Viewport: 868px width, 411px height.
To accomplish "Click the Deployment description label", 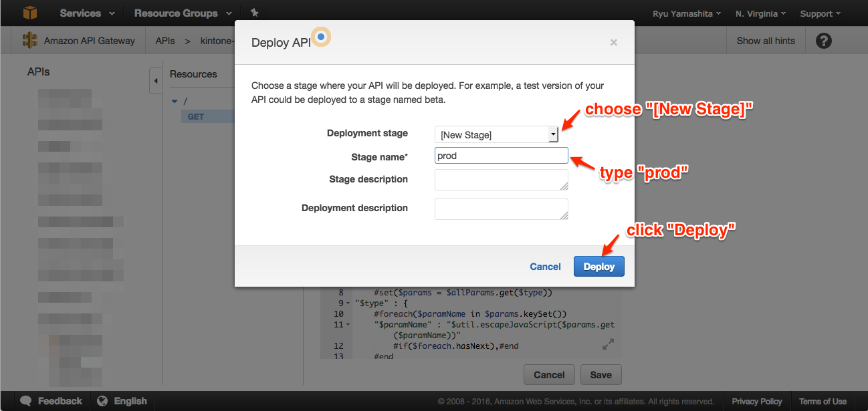I will coord(354,208).
